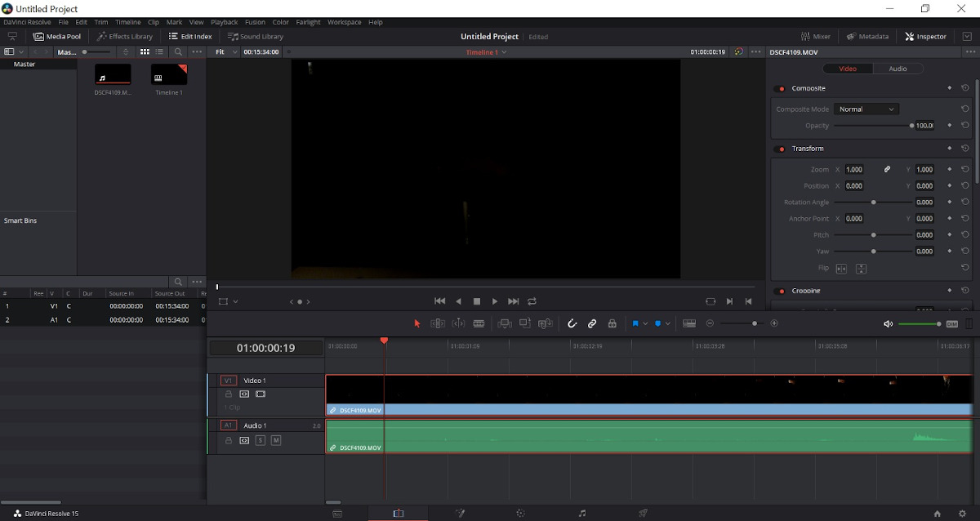Open the Fairlight page music note icon
This screenshot has height=521, width=980.
coord(581,513)
